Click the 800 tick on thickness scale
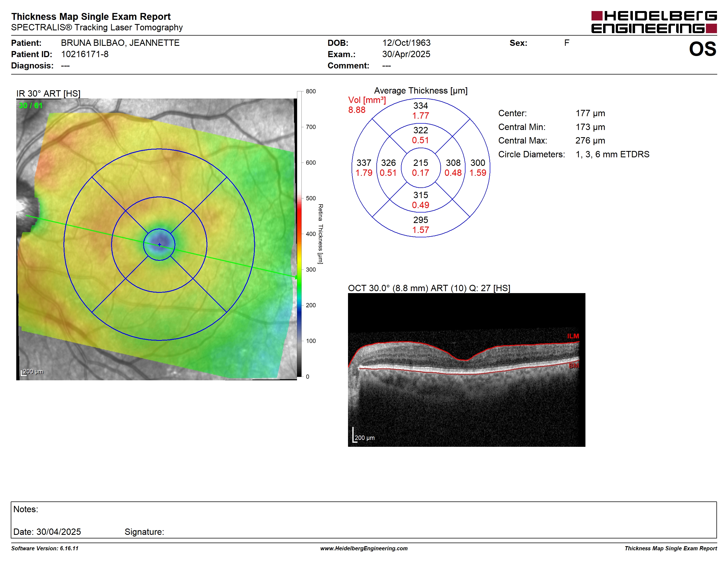This screenshot has width=728, height=563. pos(311,91)
